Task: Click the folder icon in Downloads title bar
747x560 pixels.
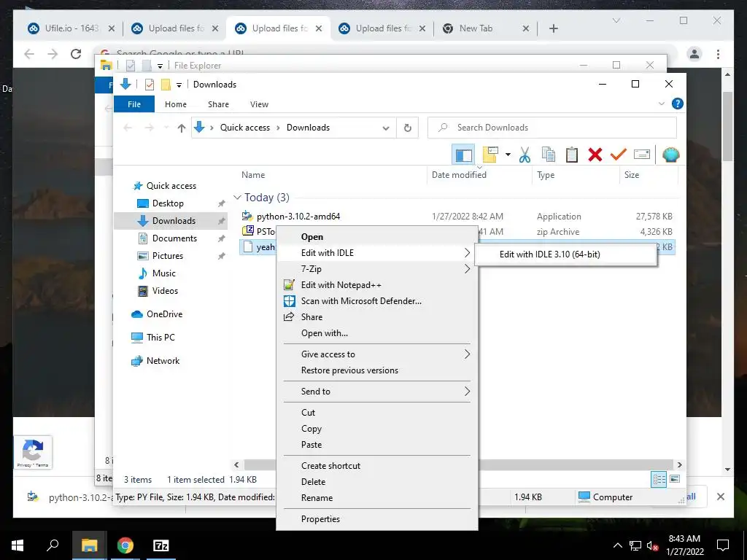Action: click(x=166, y=85)
